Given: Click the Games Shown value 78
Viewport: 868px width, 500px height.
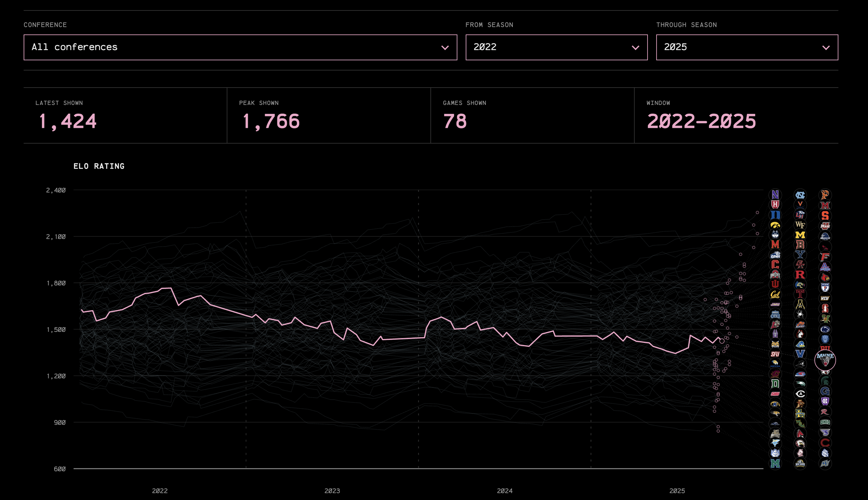Looking at the screenshot, I should 455,121.
